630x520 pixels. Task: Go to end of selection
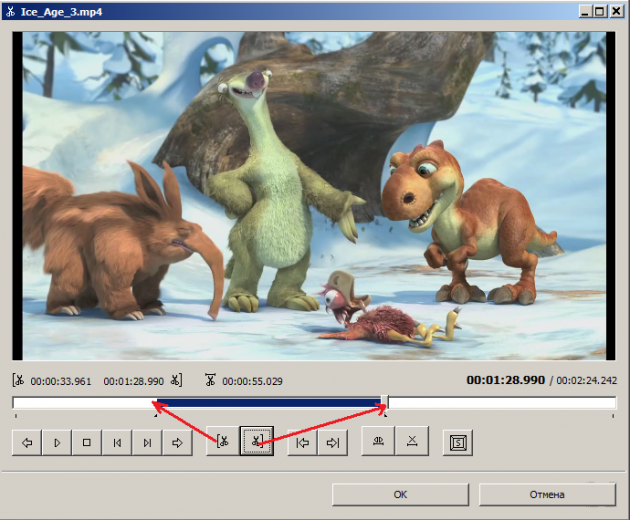pyautogui.click(x=333, y=442)
